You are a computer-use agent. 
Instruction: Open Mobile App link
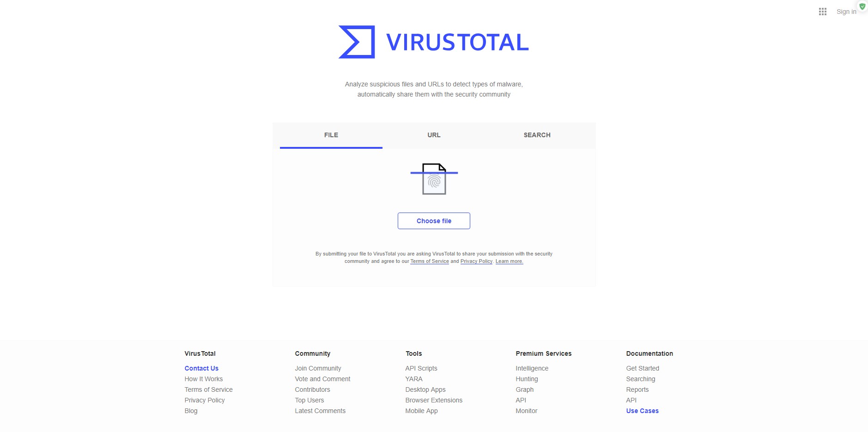tap(422, 411)
